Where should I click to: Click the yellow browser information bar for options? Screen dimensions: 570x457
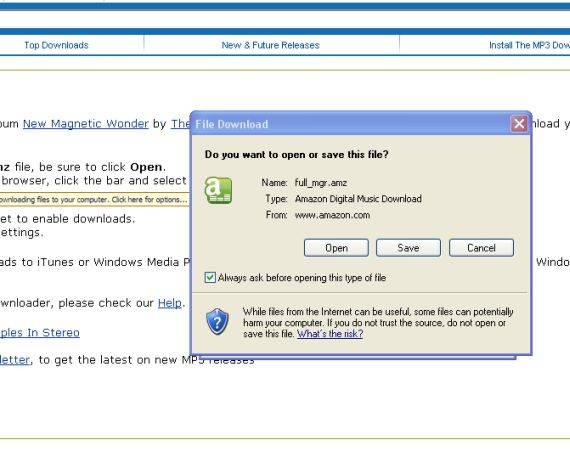pyautogui.click(x=95, y=200)
